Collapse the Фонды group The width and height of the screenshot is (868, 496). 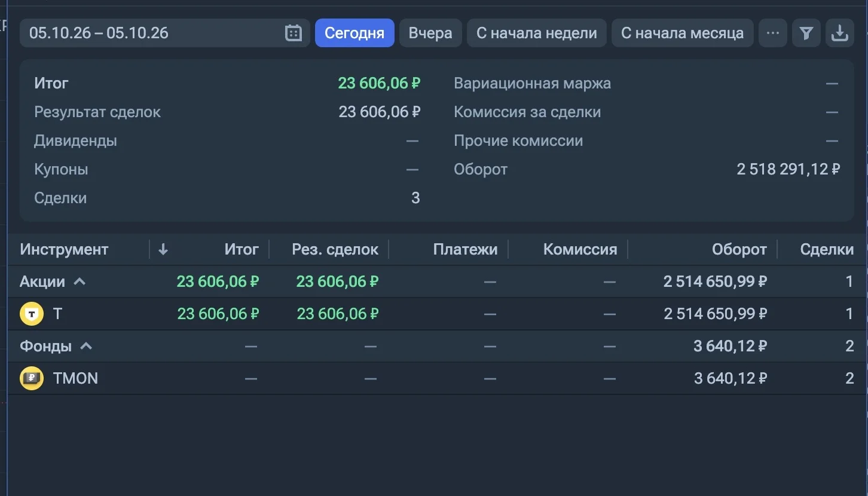click(x=86, y=346)
